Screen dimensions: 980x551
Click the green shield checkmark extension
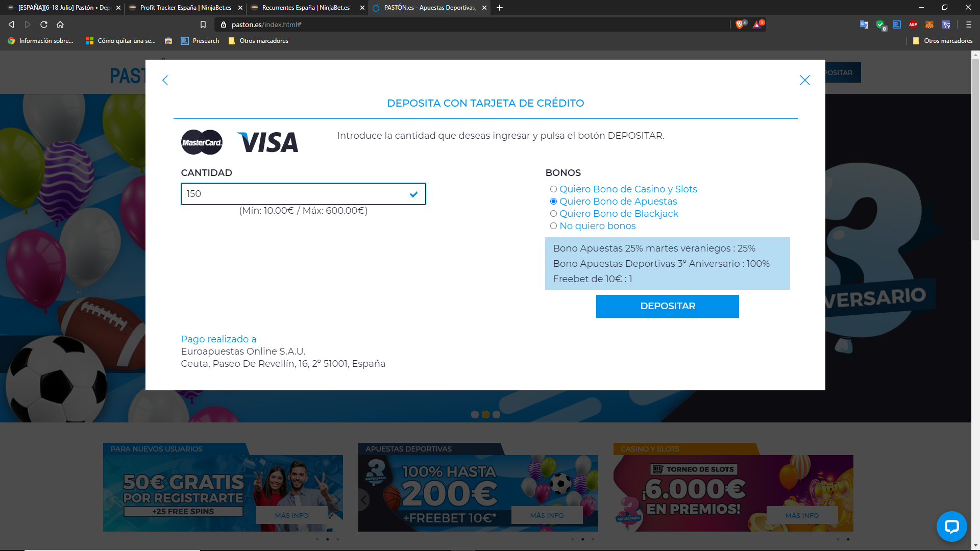880,24
